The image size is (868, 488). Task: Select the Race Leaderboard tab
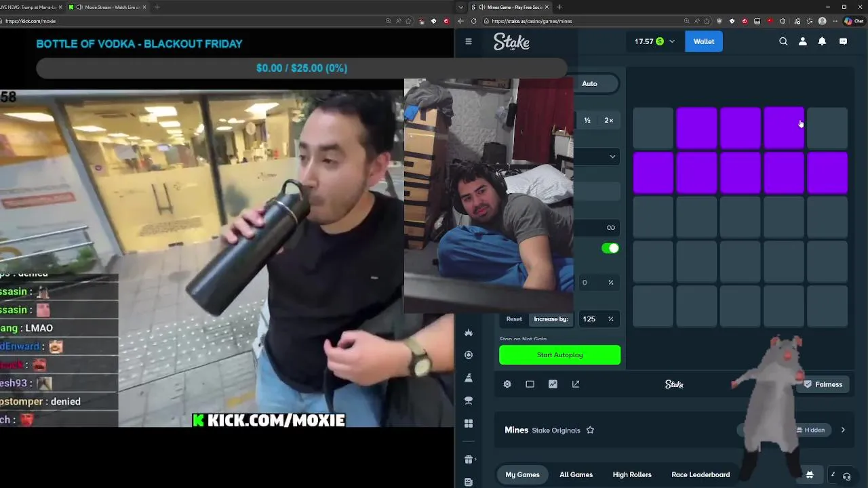tap(701, 474)
